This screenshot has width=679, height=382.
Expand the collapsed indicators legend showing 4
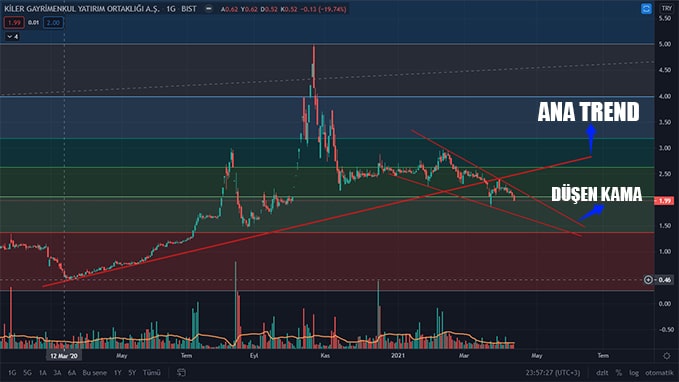[x=13, y=36]
